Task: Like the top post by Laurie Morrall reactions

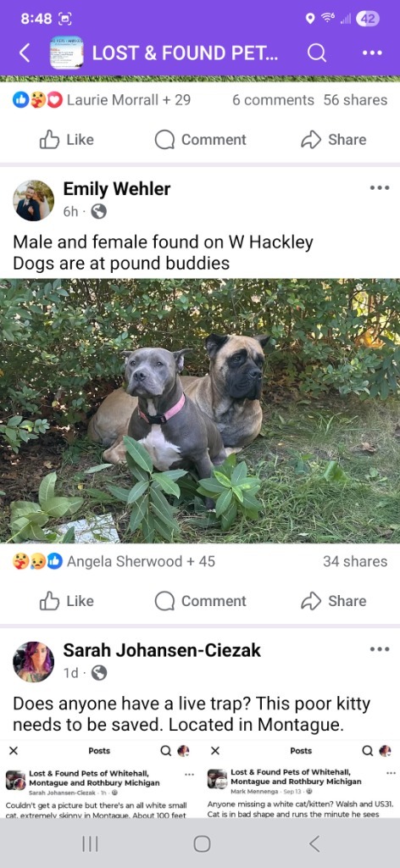Action: pos(66,140)
